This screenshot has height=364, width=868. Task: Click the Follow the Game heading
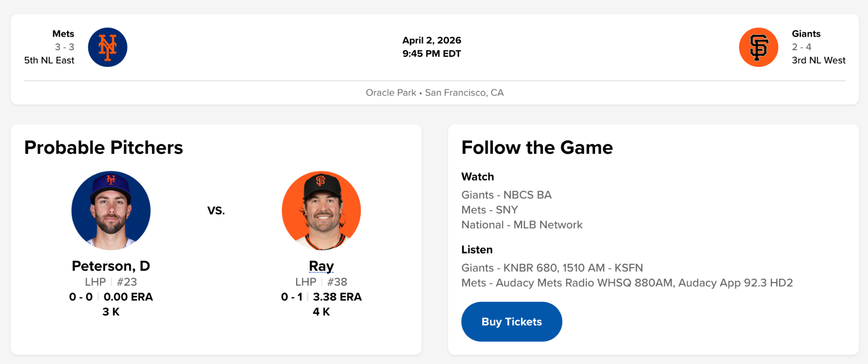coord(537,148)
